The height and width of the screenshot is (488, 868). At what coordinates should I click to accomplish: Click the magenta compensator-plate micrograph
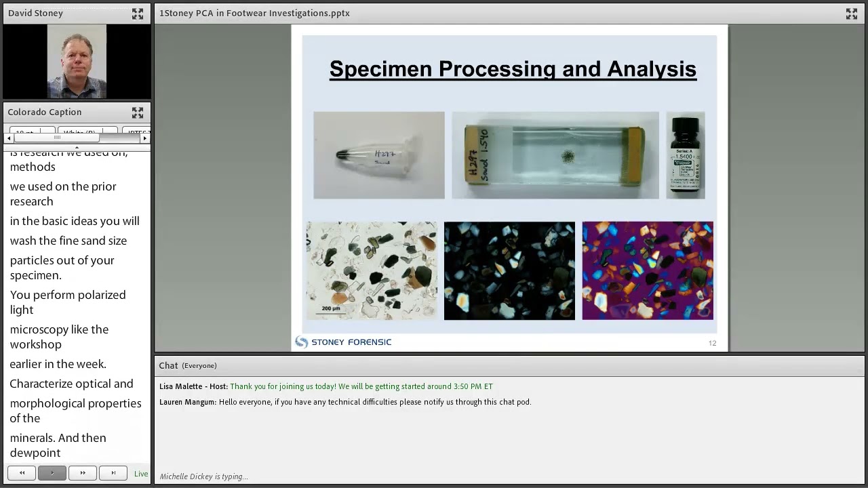tap(648, 270)
